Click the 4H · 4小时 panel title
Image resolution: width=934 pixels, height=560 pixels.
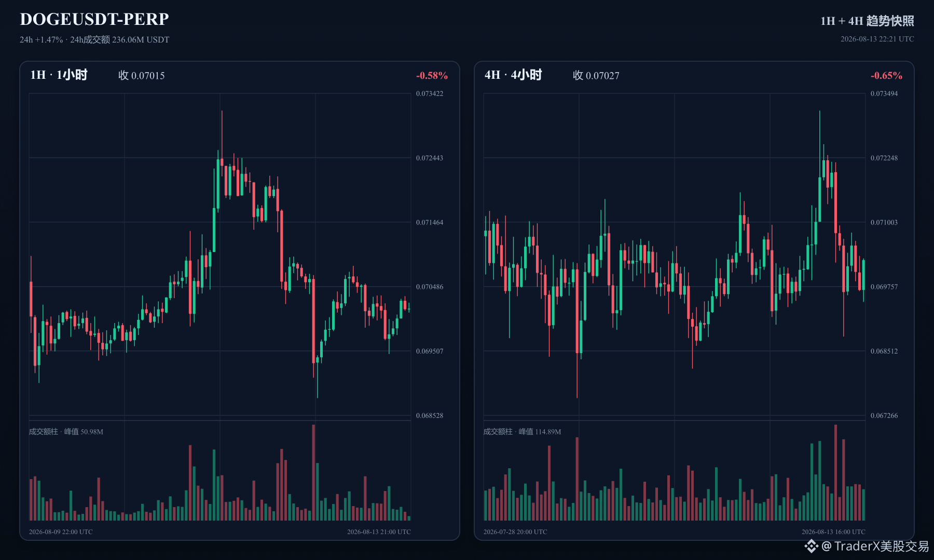513,75
